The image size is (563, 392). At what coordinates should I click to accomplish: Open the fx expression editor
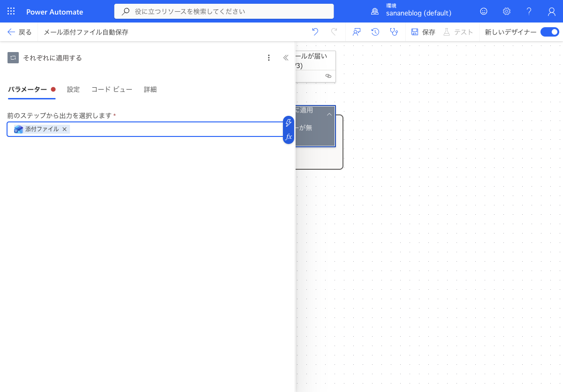[x=289, y=137]
